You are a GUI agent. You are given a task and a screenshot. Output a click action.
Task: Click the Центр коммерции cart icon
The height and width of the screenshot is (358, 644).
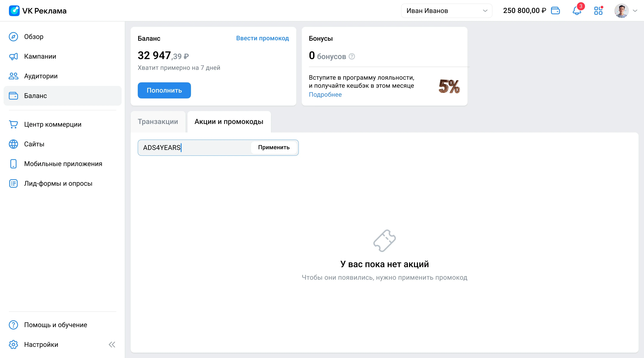(14, 124)
